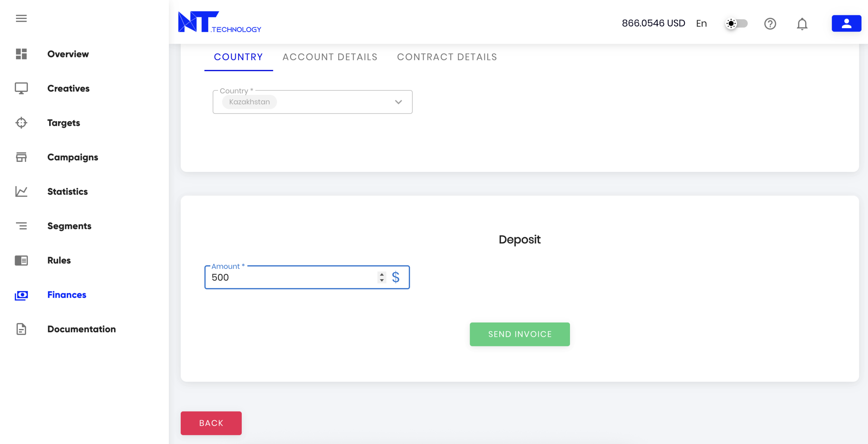Increase the amount with stepper up arrow
The height and width of the screenshot is (444, 868).
click(x=382, y=274)
